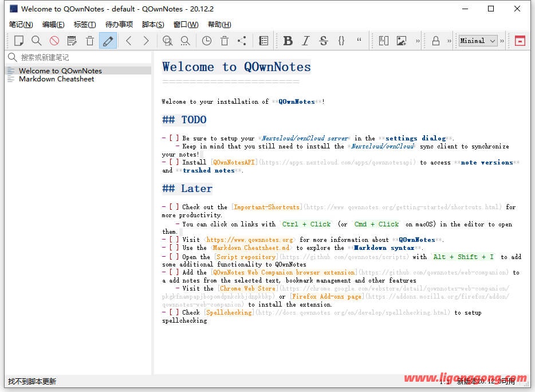Click the Spellchecking link
The image size is (535, 392).
(x=229, y=312)
